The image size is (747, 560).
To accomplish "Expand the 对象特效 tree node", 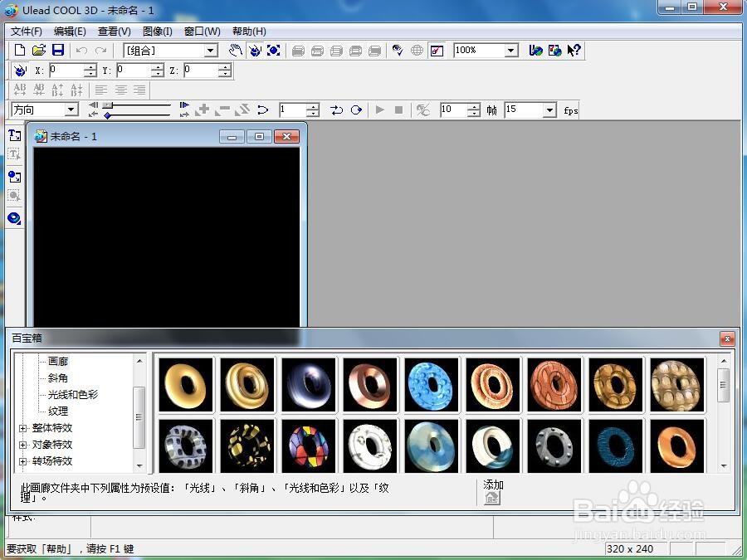I will point(22,446).
